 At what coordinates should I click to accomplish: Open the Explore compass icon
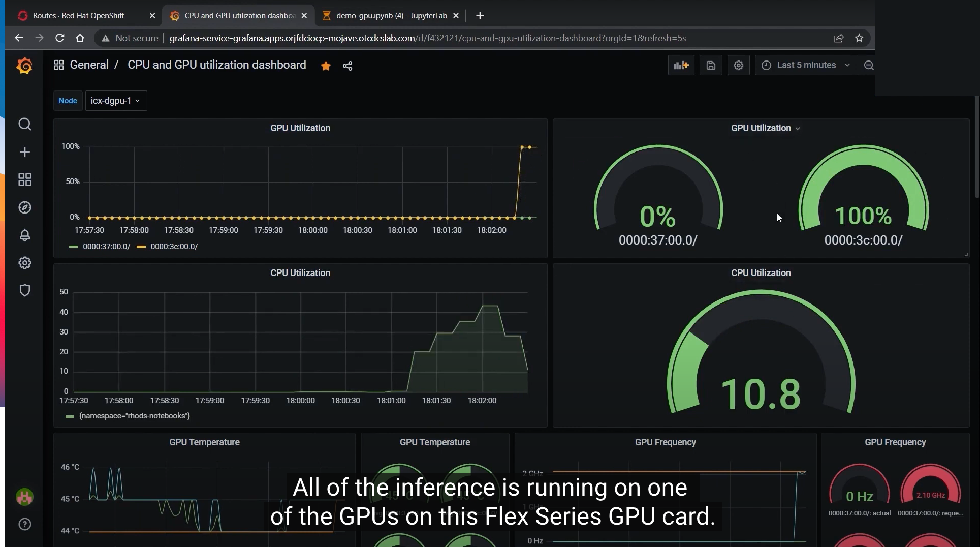24,207
